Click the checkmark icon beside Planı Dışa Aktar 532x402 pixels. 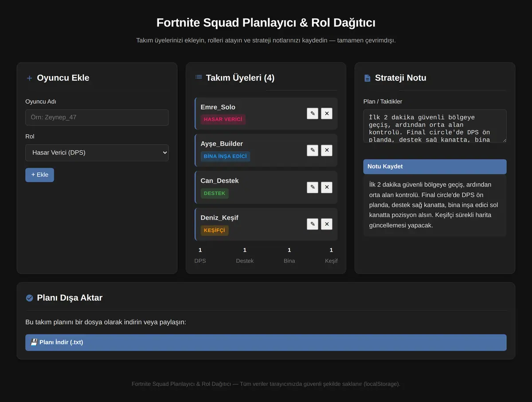tap(29, 298)
